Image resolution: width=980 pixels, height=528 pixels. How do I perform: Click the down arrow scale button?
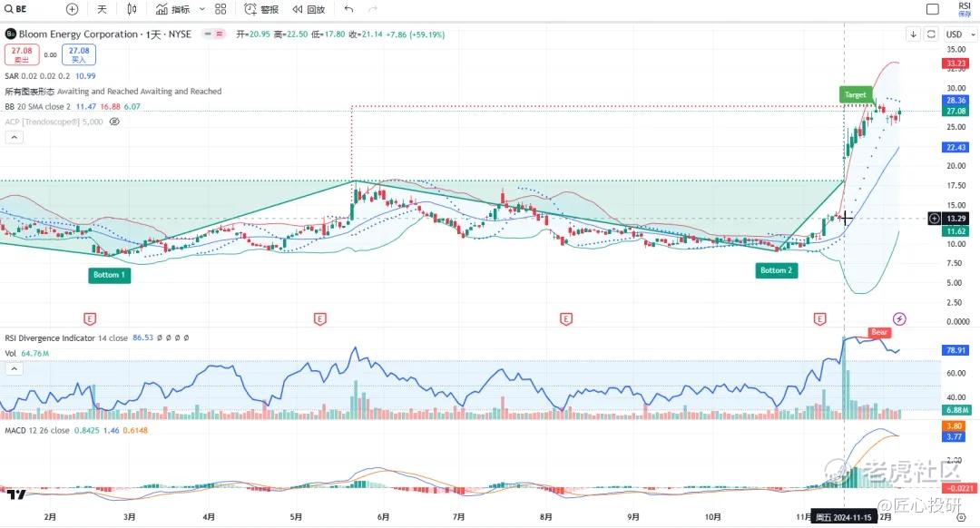coord(913,34)
